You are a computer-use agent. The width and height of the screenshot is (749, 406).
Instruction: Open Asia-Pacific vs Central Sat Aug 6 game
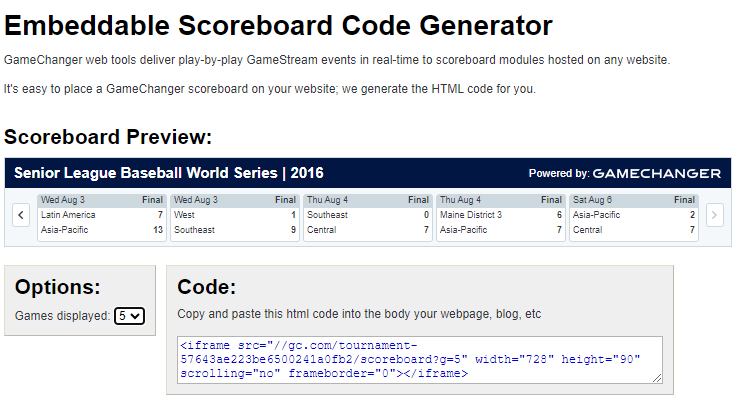coord(633,217)
